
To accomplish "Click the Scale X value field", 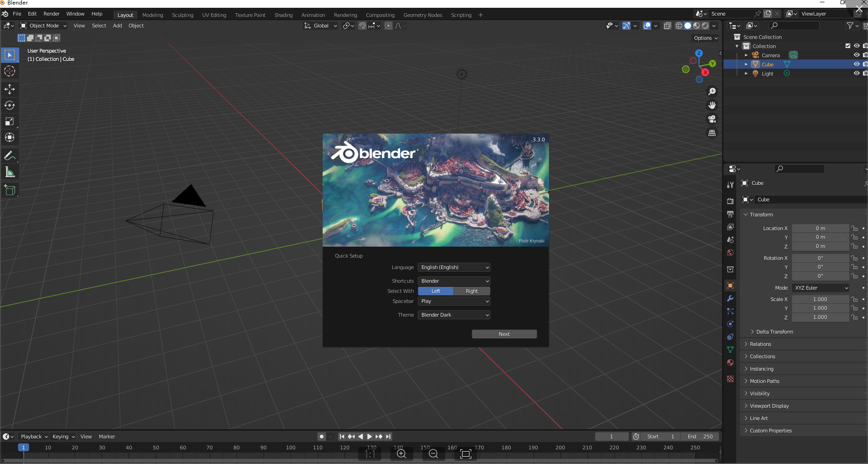I will tap(820, 299).
